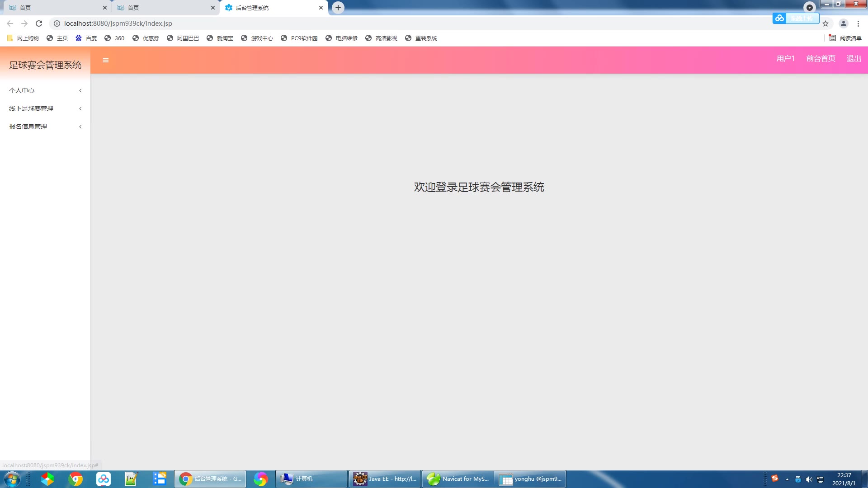Open the 百度 bookmark
The image size is (868, 488).
tap(86, 38)
